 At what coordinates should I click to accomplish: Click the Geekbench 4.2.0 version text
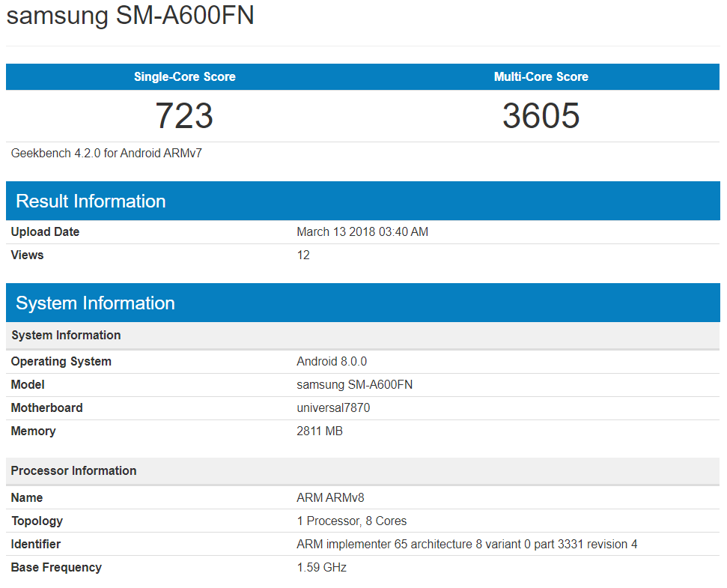(106, 154)
